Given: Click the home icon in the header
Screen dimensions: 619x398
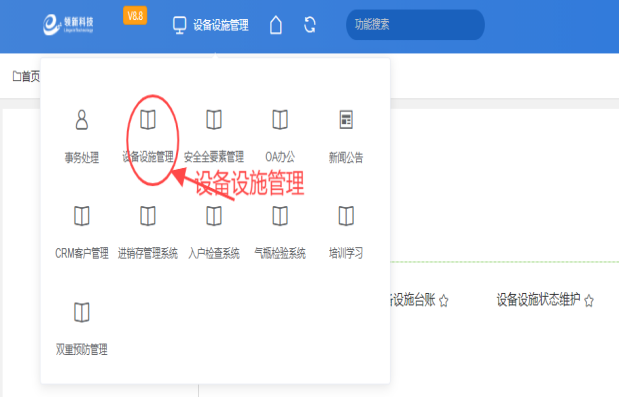Looking at the screenshot, I should point(276,25).
